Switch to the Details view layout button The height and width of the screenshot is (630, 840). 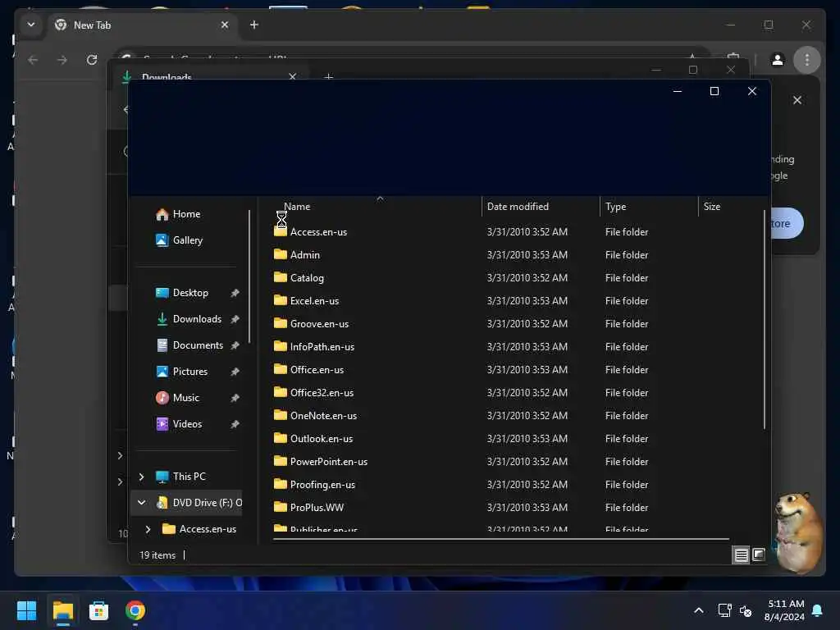pos(741,555)
